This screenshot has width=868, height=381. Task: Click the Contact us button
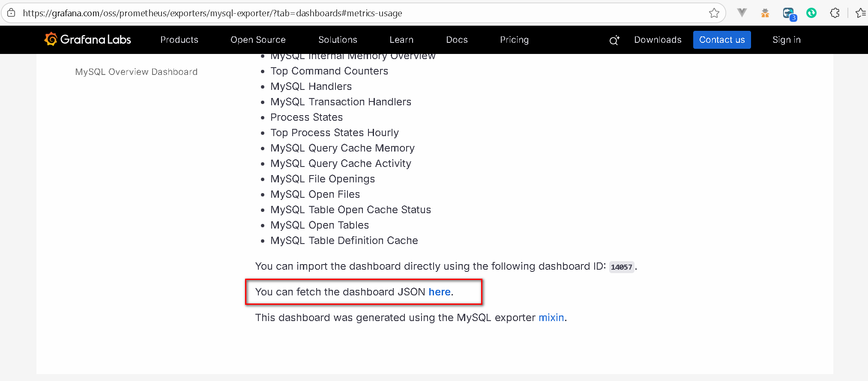(722, 40)
